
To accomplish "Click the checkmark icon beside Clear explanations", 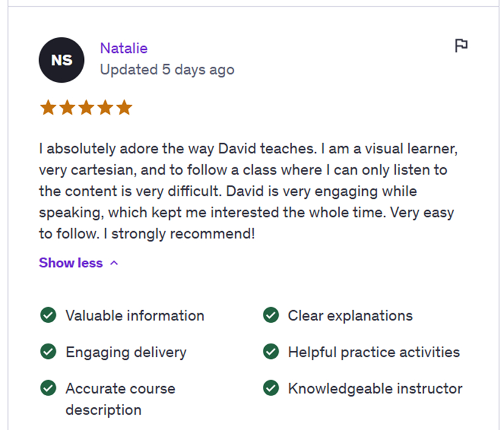I will coord(270,315).
